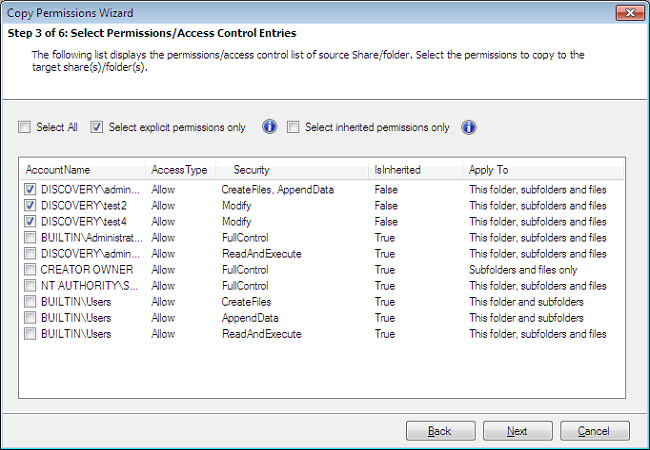650x450 pixels.
Task: Cancel the Copy Permissions Wizard
Action: 594,431
